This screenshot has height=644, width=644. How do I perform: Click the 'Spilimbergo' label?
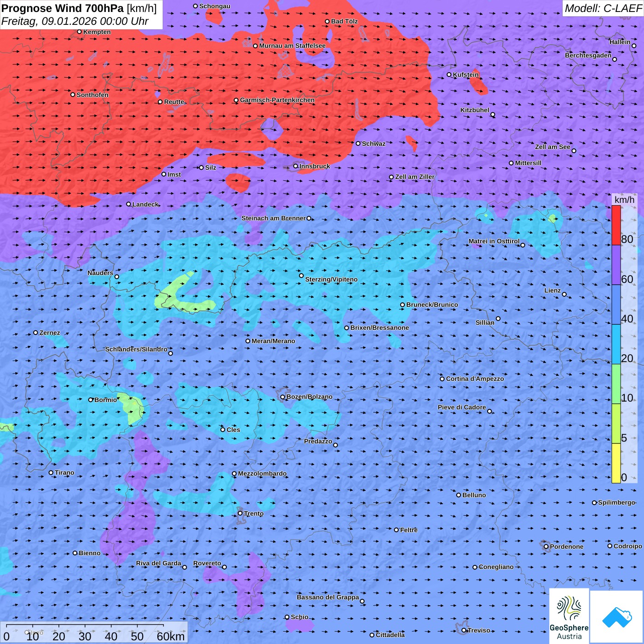pos(616,502)
